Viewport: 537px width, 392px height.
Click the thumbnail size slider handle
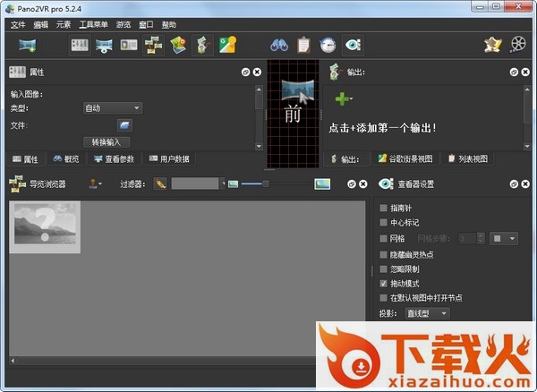click(266, 184)
